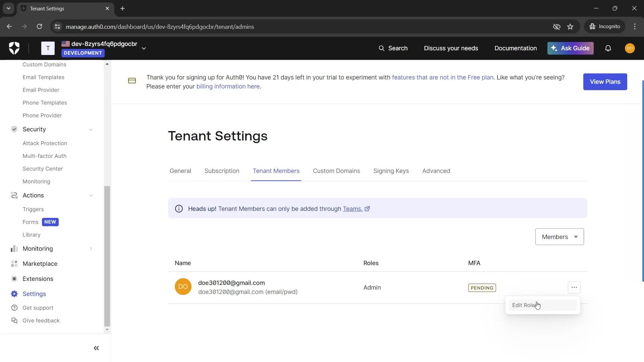Screen dimensions: 644x362
Task: Open Phone Templates in the sidebar
Action: pyautogui.click(x=45, y=103)
